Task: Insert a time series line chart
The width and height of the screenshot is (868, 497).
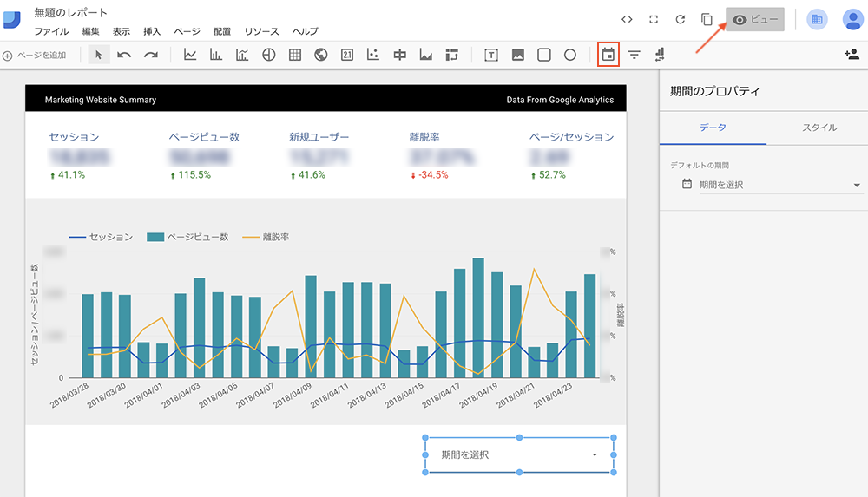Action: [x=190, y=55]
